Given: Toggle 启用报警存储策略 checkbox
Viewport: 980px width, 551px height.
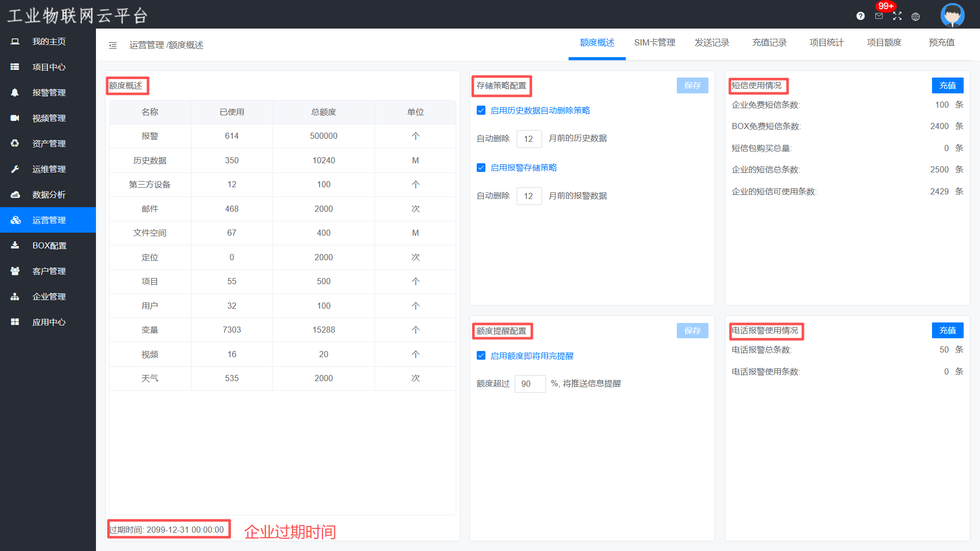Looking at the screenshot, I should click(481, 167).
